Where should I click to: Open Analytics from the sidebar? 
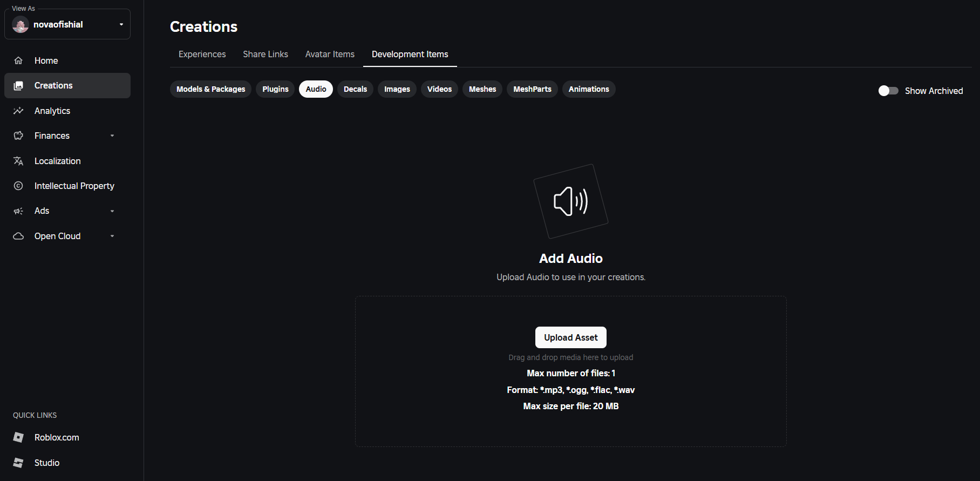67,111
